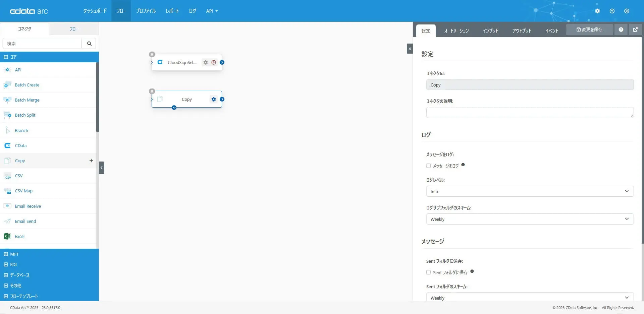The image size is (644, 314).
Task: Open gear settings on CloudSignSel connector
Action: [206, 62]
